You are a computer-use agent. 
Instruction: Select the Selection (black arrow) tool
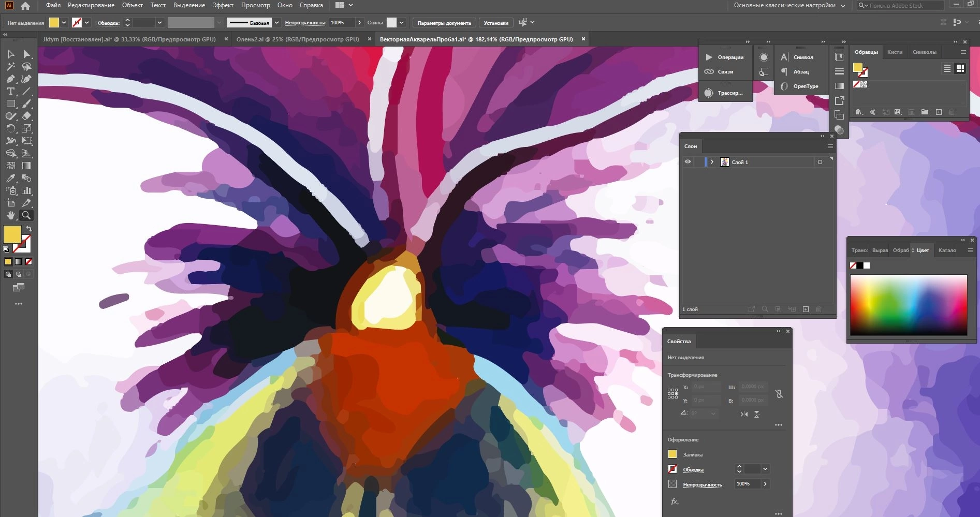coord(10,54)
